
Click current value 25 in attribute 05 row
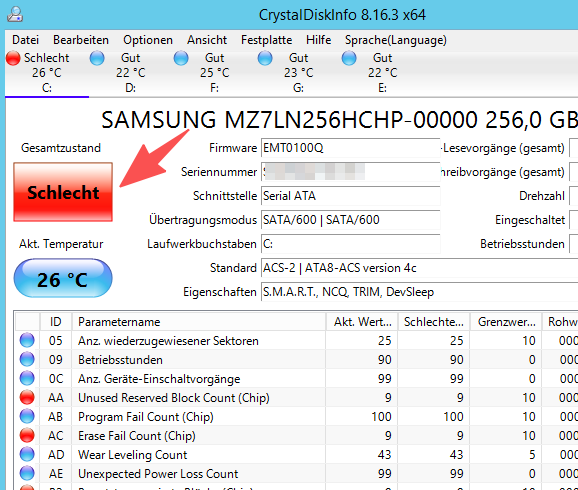click(384, 341)
